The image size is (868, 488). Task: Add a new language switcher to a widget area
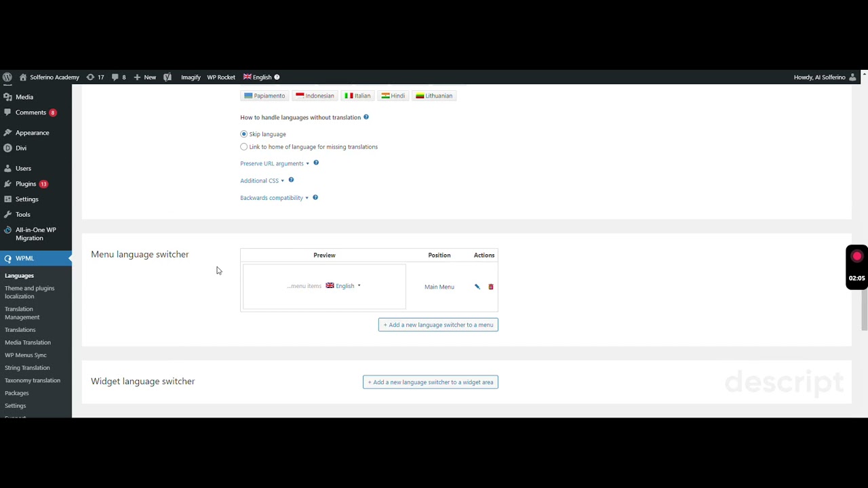pos(431,382)
